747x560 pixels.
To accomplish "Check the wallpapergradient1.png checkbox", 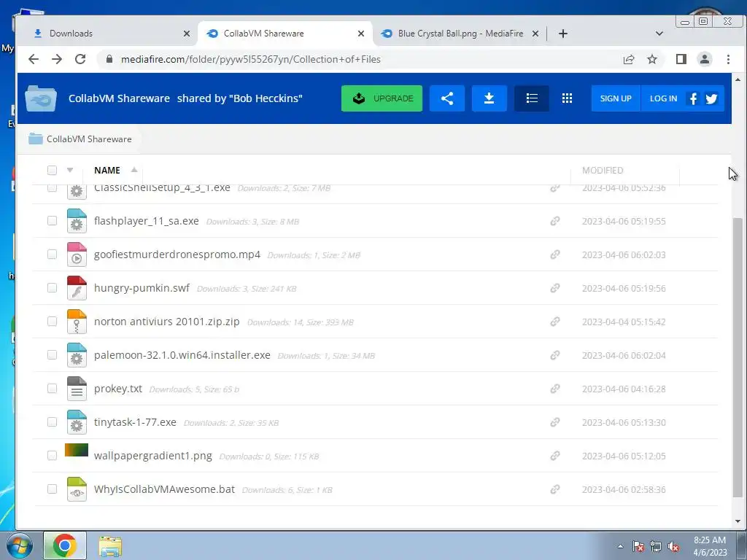I will tap(52, 456).
